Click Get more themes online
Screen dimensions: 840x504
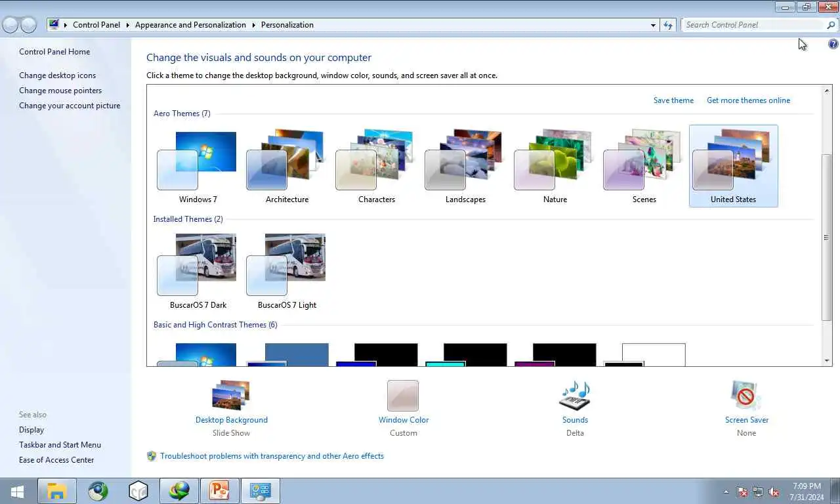pos(748,100)
